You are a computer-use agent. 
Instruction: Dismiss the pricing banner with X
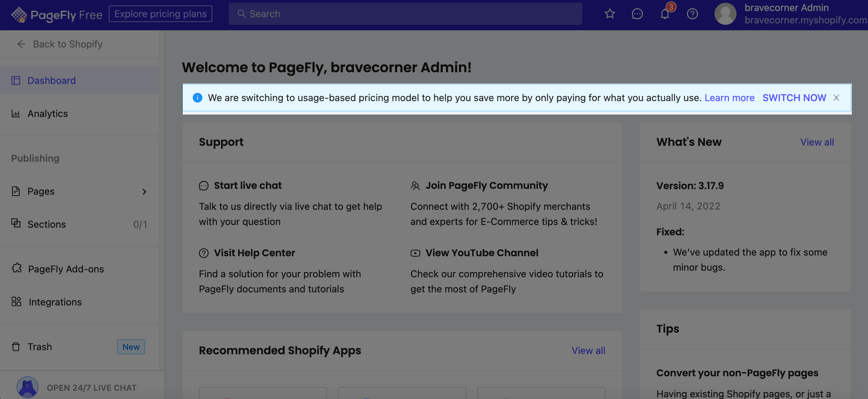(x=836, y=98)
